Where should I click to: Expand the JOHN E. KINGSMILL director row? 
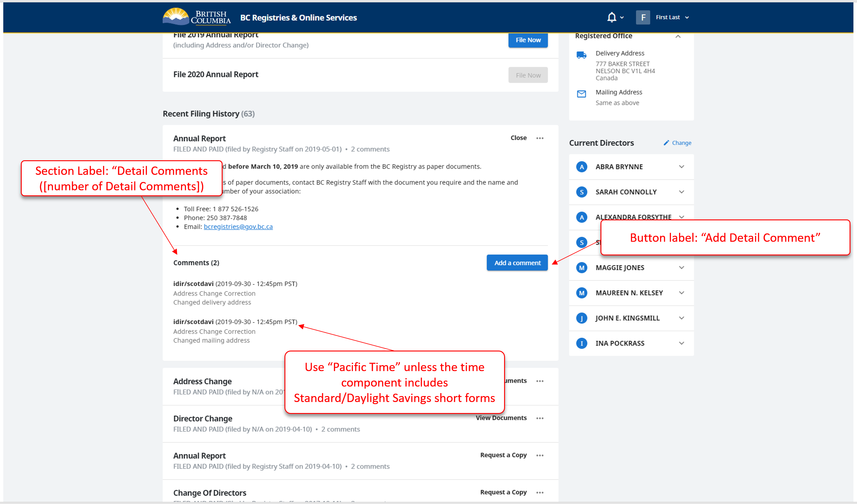coord(681,318)
